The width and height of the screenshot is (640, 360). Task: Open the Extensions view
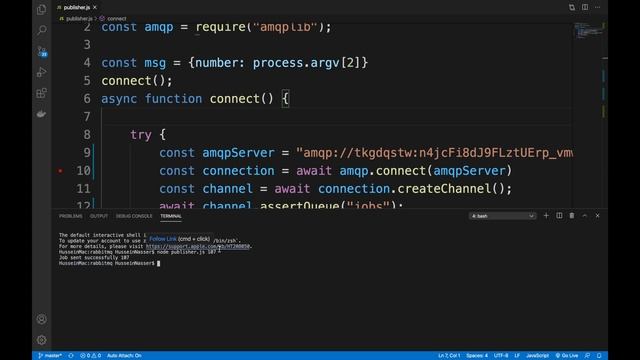[41, 93]
